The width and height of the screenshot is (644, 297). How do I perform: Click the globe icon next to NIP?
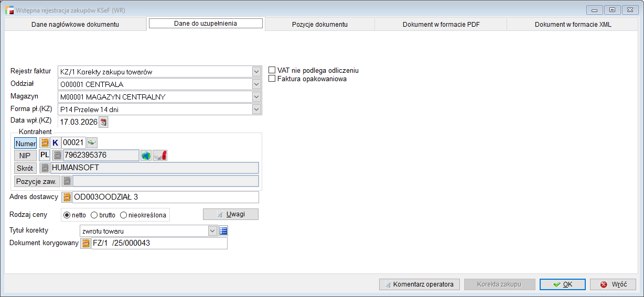click(x=146, y=156)
